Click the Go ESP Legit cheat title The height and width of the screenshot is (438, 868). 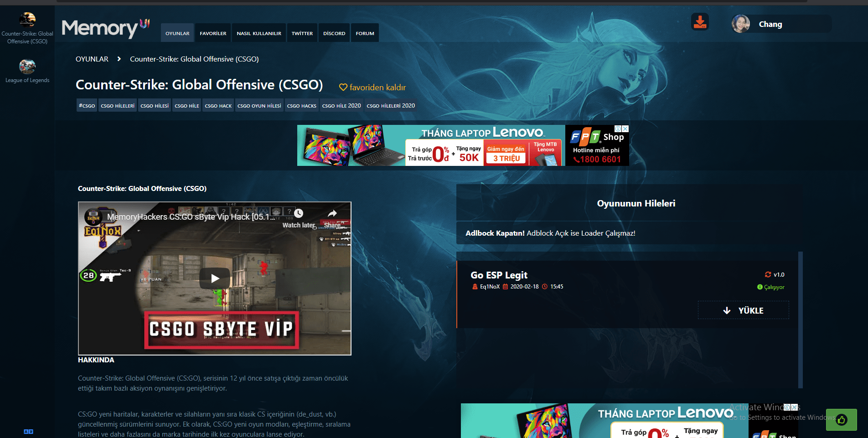(499, 275)
